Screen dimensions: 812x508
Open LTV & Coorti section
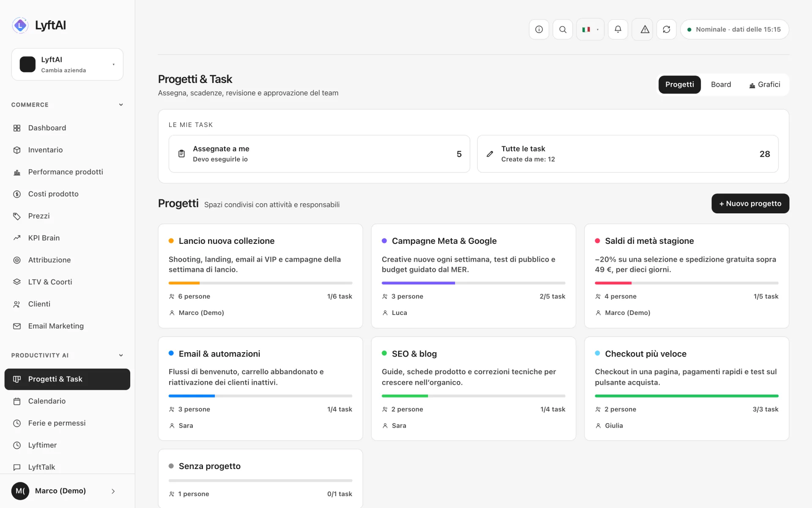point(67,282)
